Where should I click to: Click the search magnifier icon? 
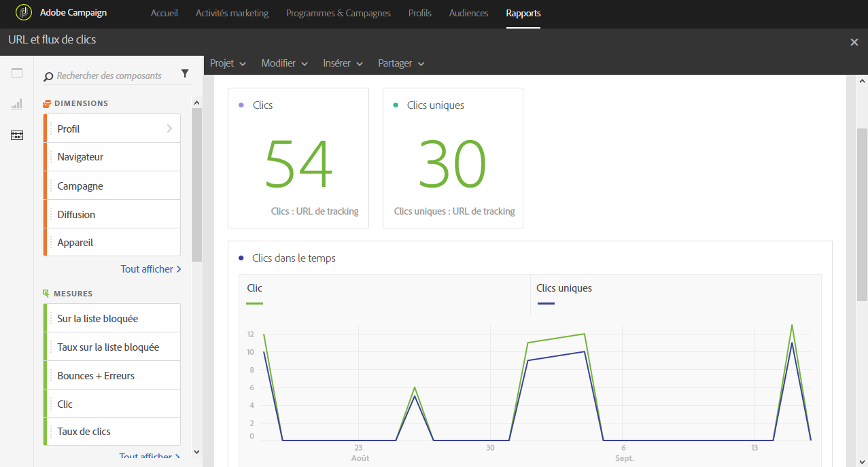pyautogui.click(x=48, y=76)
